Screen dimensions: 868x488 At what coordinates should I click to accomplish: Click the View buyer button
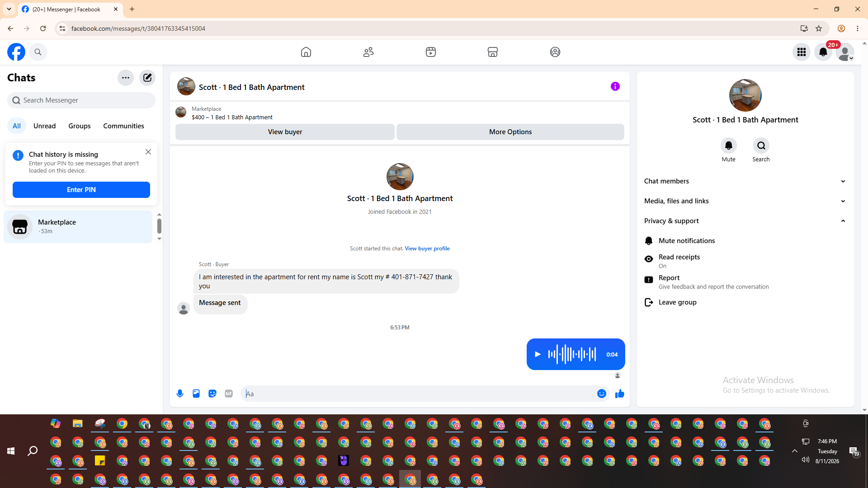coord(285,132)
